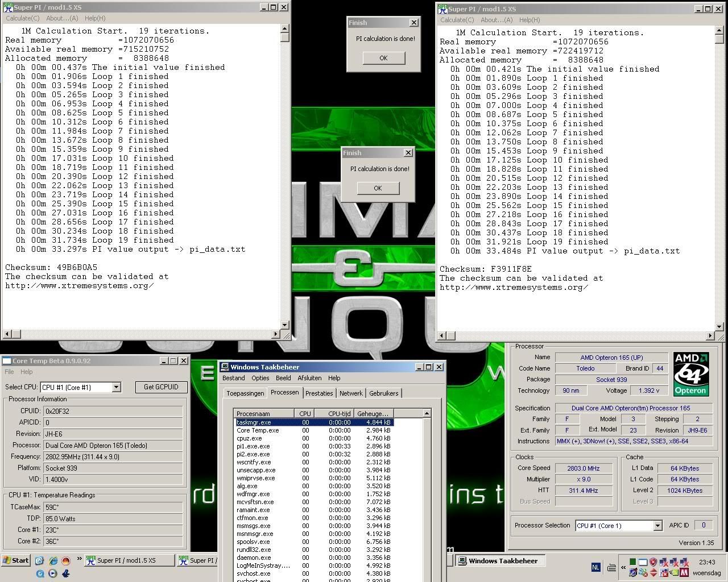Image resolution: width=728 pixels, height=582 pixels.
Task: Click the red security shield tray icon
Action: point(653,562)
